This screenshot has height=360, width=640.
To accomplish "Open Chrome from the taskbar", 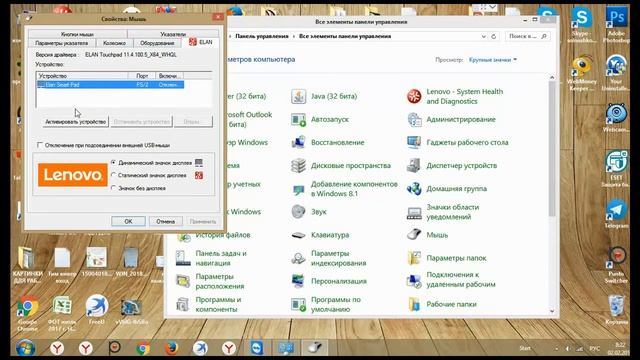I will tap(143, 348).
